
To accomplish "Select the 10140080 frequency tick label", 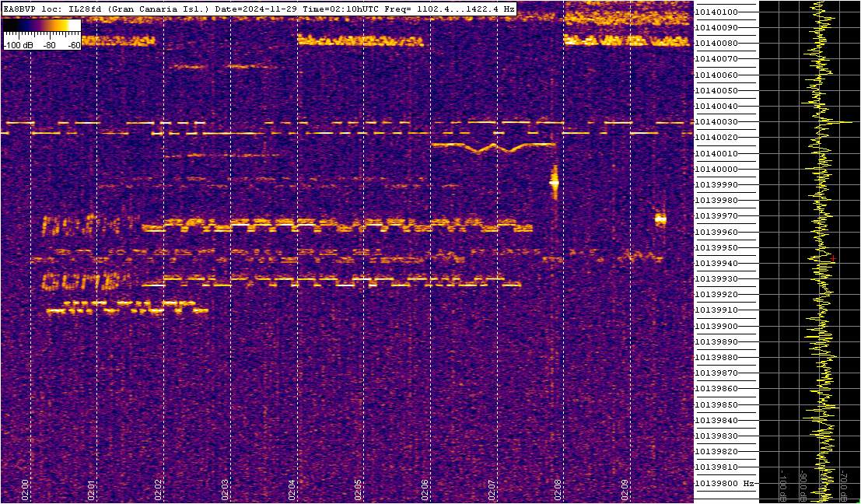I will [716, 43].
